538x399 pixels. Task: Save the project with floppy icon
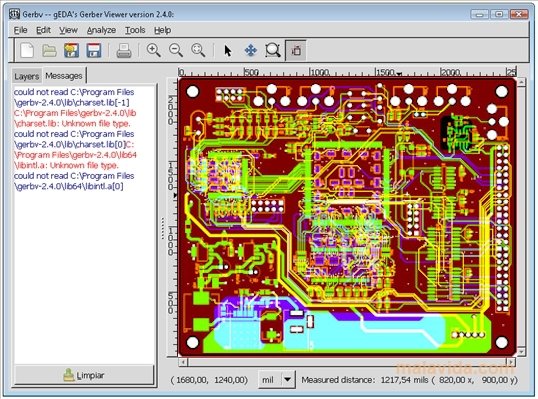point(94,51)
